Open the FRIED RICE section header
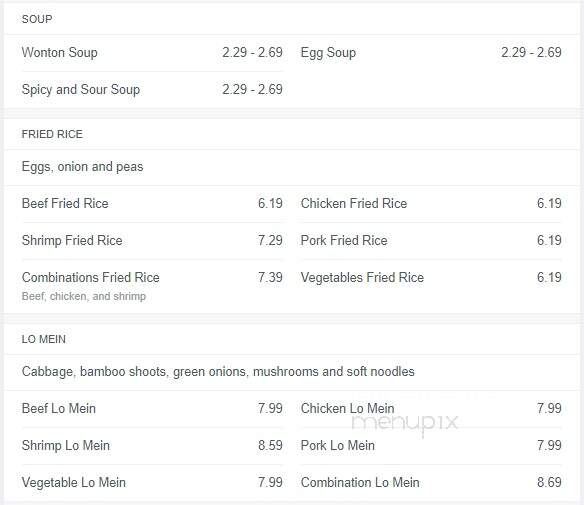Screen dimensions: 584x505 [52, 134]
